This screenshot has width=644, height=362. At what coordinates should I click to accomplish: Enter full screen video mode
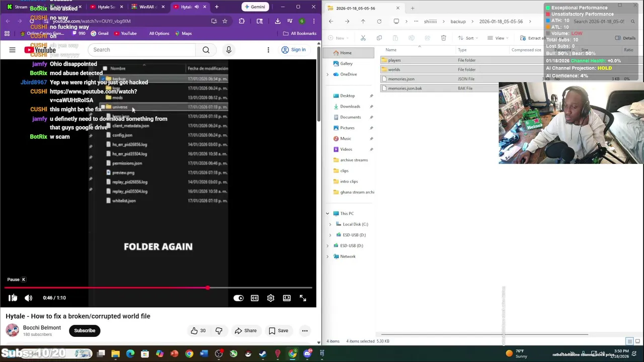click(x=303, y=298)
